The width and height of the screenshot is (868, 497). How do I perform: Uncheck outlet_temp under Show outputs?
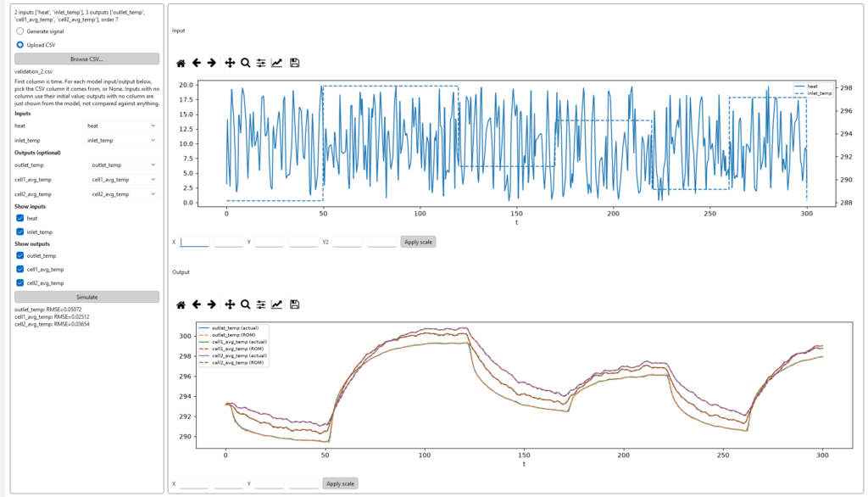point(20,255)
